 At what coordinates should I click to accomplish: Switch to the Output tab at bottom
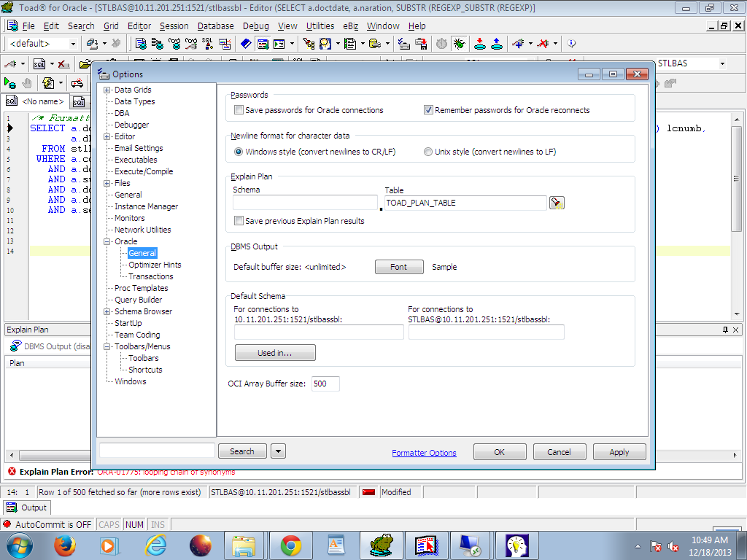click(27, 507)
